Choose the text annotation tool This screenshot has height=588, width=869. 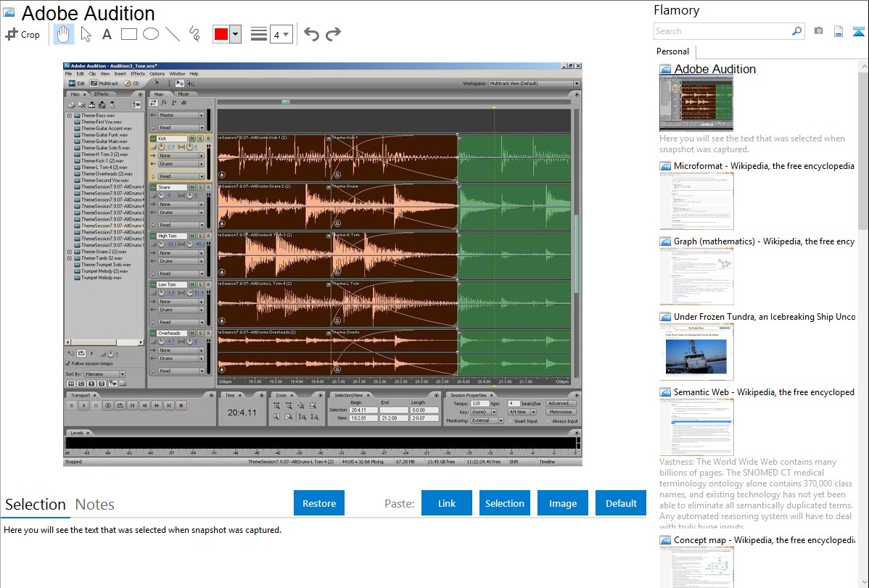point(107,34)
